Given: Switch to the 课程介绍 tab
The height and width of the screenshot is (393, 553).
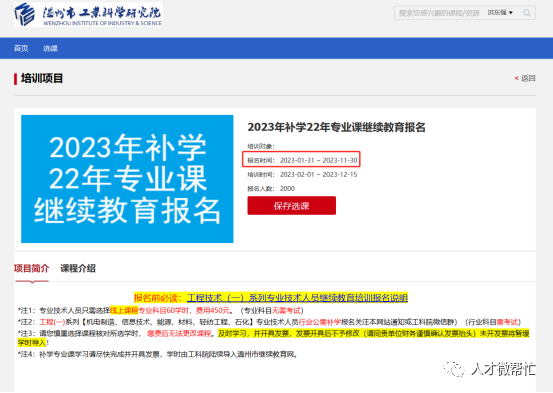Looking at the screenshot, I should pyautogui.click(x=78, y=268).
